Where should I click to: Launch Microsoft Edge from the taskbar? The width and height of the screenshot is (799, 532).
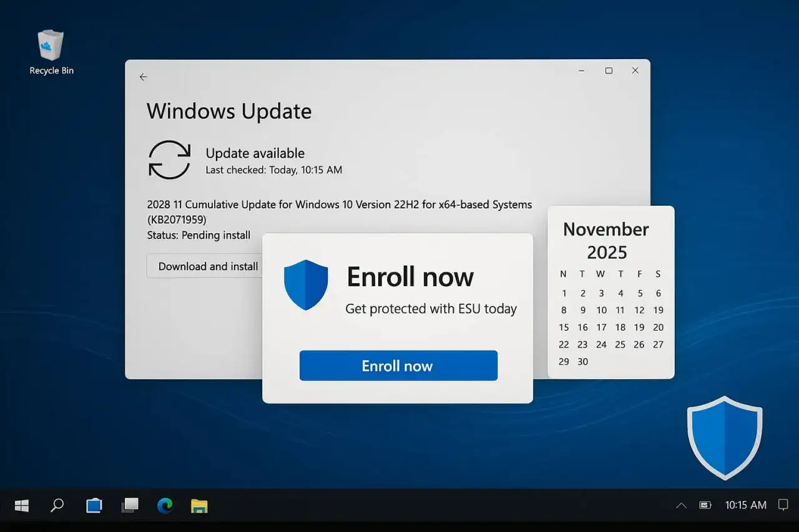click(x=164, y=505)
